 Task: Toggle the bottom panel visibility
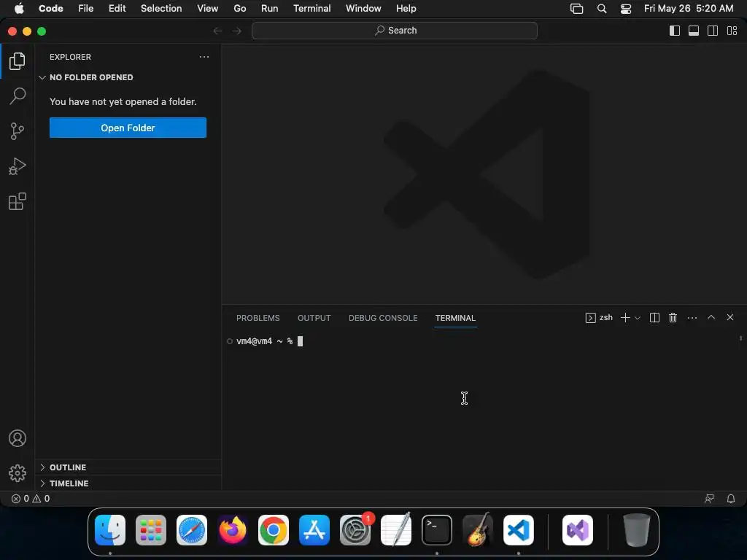coord(694,31)
